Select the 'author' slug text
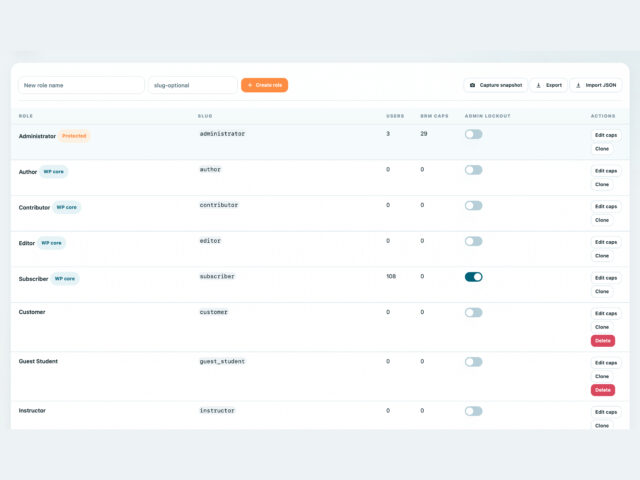Viewport: 640px width, 480px height. 210,169
